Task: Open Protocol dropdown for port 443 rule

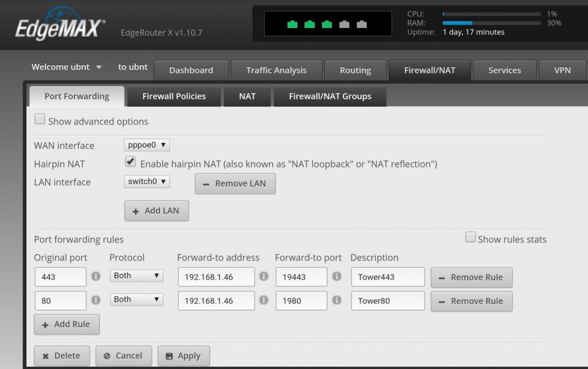Action: [x=136, y=276]
